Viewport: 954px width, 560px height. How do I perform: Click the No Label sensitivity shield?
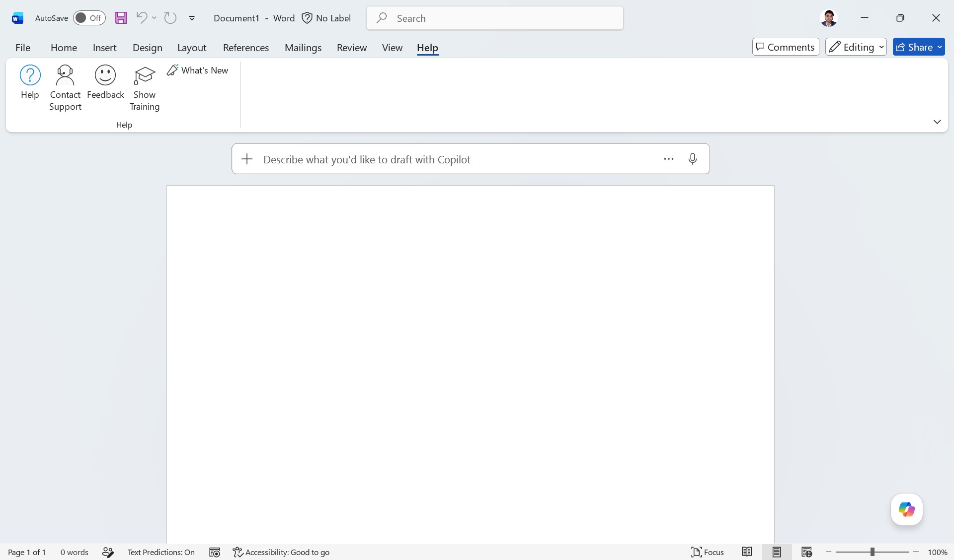click(x=326, y=18)
